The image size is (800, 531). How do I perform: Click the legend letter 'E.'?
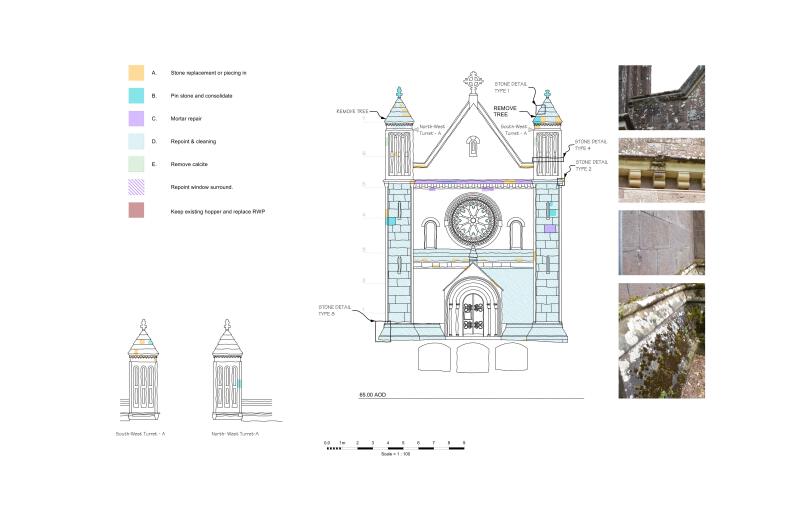[x=154, y=164]
